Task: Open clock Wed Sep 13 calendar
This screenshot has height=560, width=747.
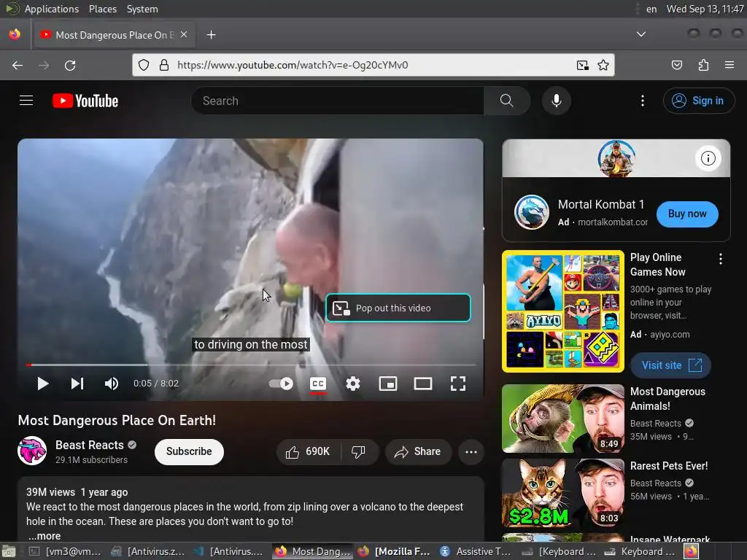Action: point(705,9)
